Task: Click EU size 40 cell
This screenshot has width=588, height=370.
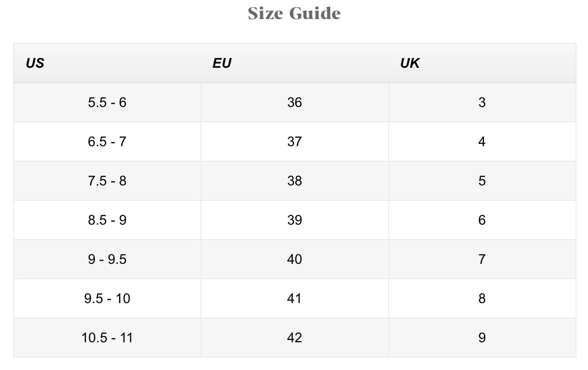Action: tap(294, 259)
